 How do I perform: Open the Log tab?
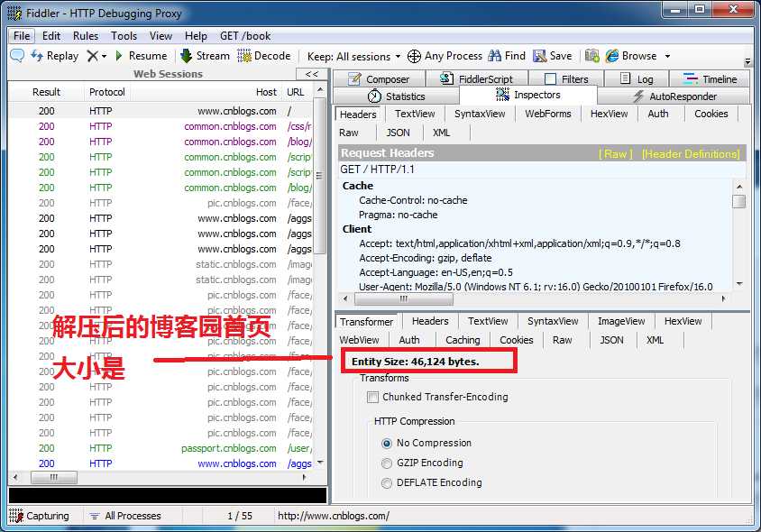[x=637, y=78]
